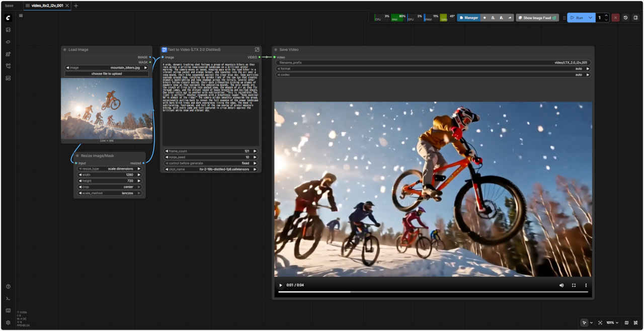Toggle the minimap icon in the bottom toolbar
Image resolution: width=644 pixels, height=331 pixels.
click(x=626, y=322)
